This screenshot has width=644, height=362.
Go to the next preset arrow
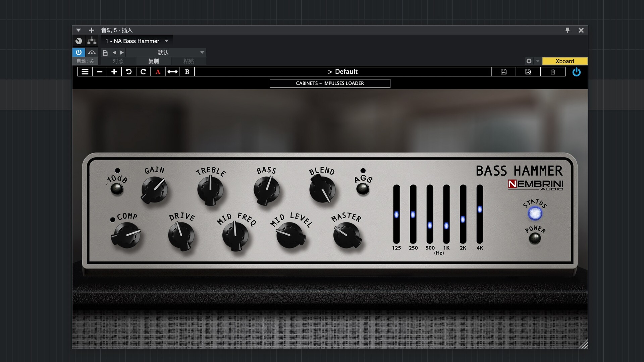[122, 53]
